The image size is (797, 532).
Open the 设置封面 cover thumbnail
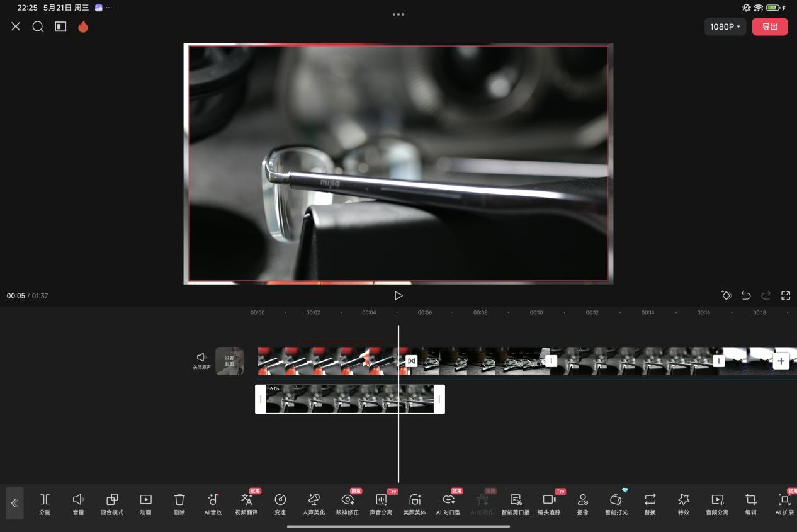click(x=229, y=361)
